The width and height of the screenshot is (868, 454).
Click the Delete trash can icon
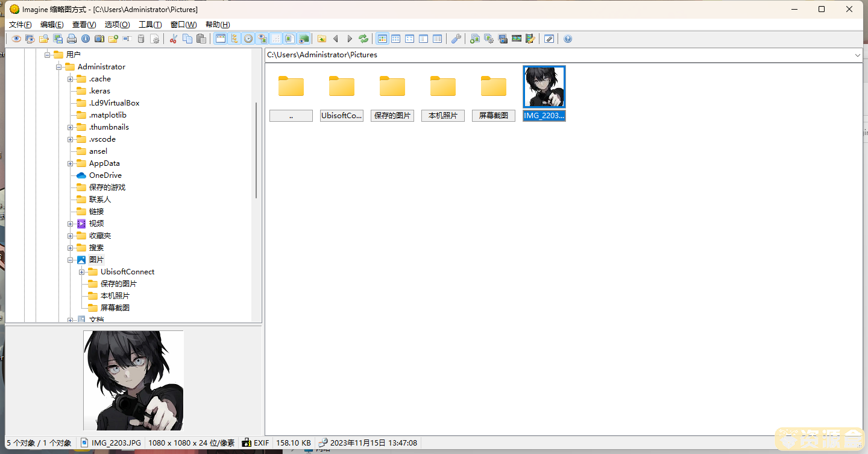[x=141, y=39]
